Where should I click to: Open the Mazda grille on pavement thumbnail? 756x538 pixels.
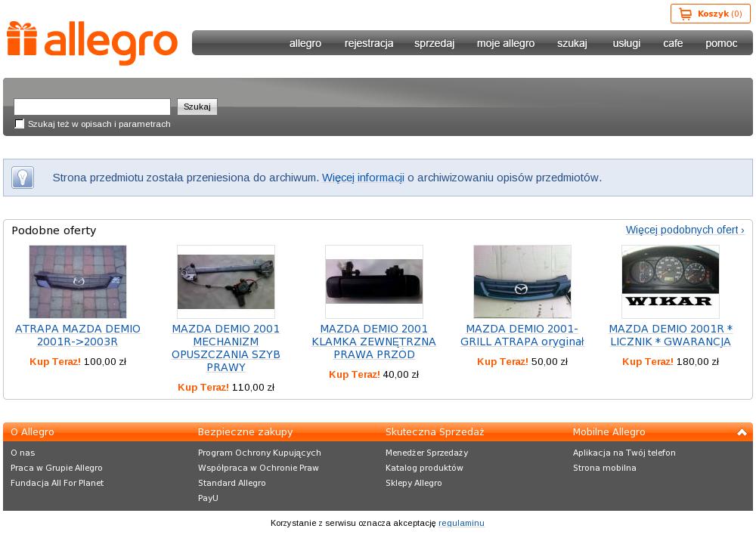point(78,282)
